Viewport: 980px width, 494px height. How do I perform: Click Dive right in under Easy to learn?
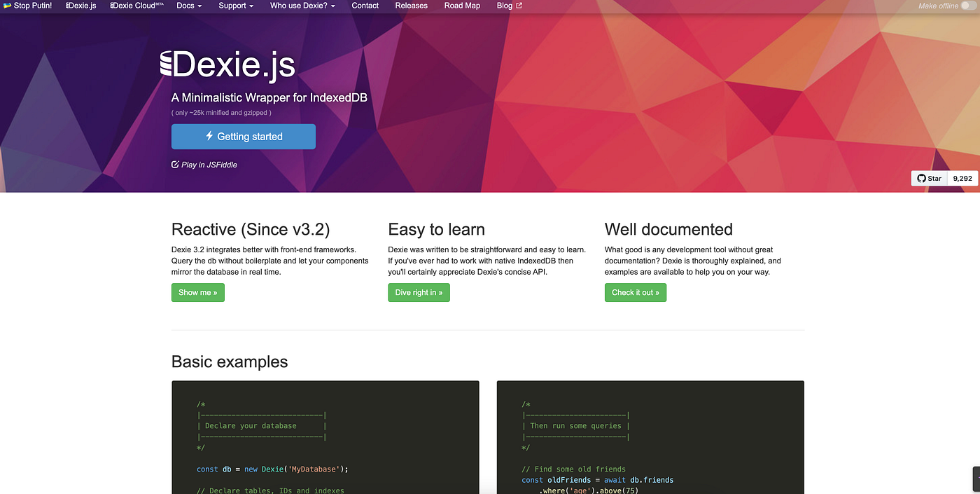pyautogui.click(x=419, y=292)
